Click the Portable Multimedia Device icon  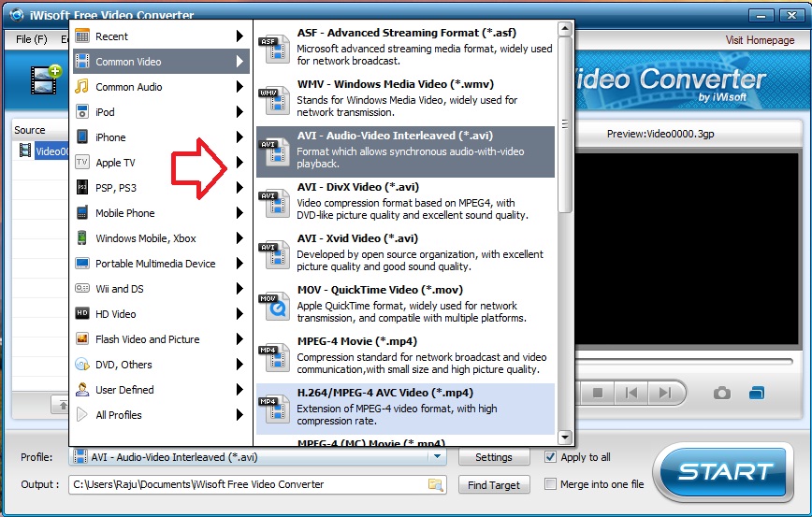[x=81, y=264]
